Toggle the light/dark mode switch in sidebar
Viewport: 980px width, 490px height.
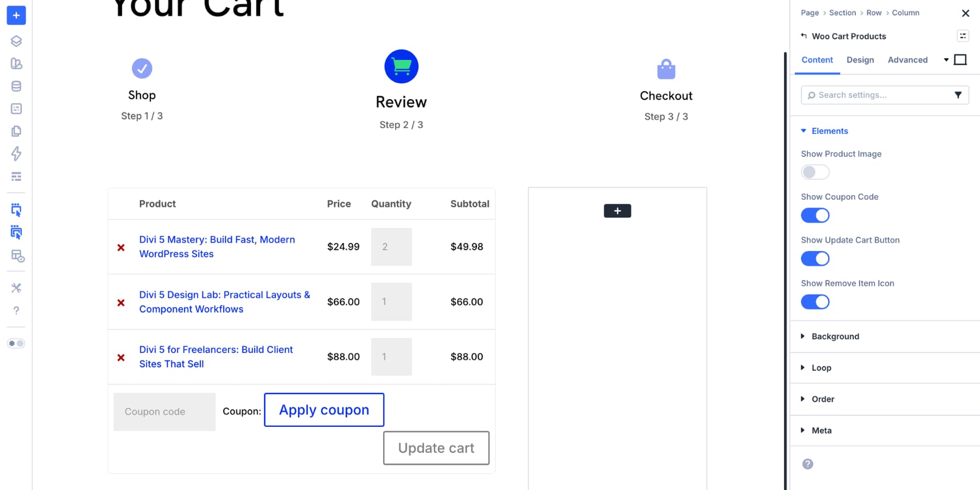coord(16,344)
